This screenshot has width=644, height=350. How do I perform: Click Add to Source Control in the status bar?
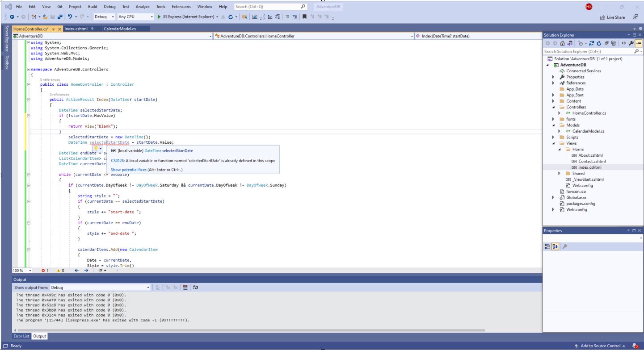click(600, 346)
